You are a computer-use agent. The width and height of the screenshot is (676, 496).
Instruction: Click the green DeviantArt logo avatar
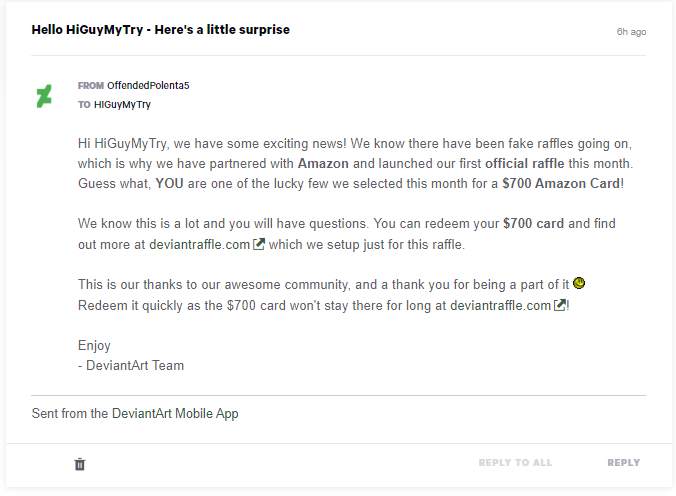44,96
